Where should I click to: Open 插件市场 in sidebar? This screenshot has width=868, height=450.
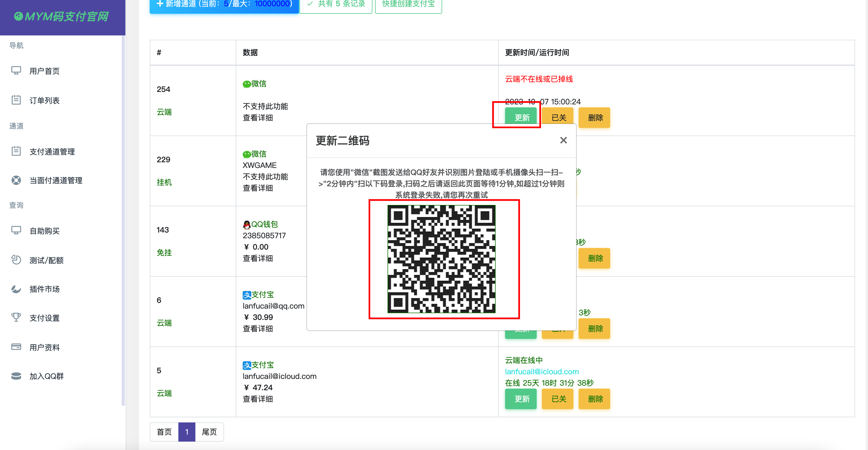coord(45,289)
